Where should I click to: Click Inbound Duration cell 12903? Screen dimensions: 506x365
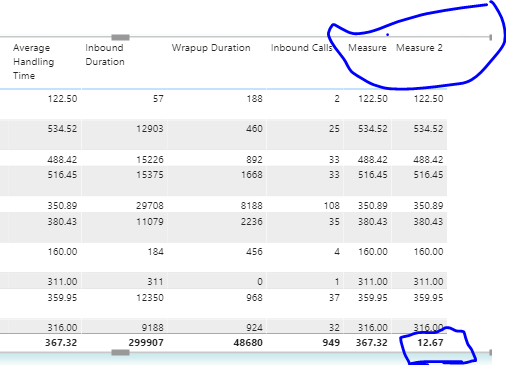click(x=150, y=129)
